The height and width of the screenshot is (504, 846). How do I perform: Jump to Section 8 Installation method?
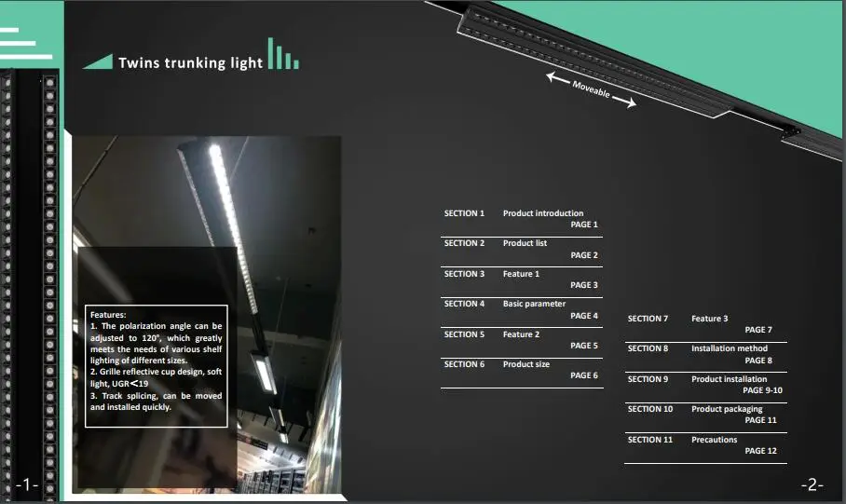coord(729,348)
